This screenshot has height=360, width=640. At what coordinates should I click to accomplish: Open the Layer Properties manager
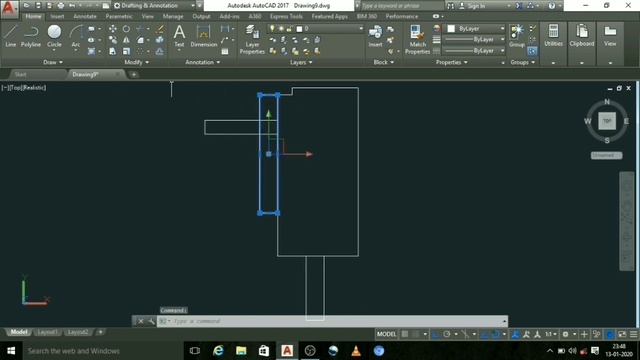pos(252,39)
